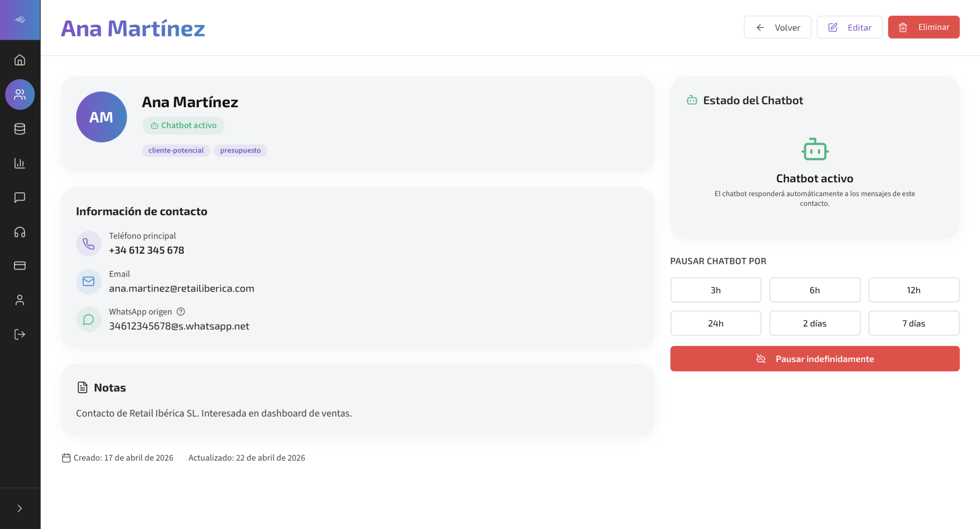This screenshot has width=980, height=529.
Task: Click the AM avatar circle
Action: click(101, 117)
